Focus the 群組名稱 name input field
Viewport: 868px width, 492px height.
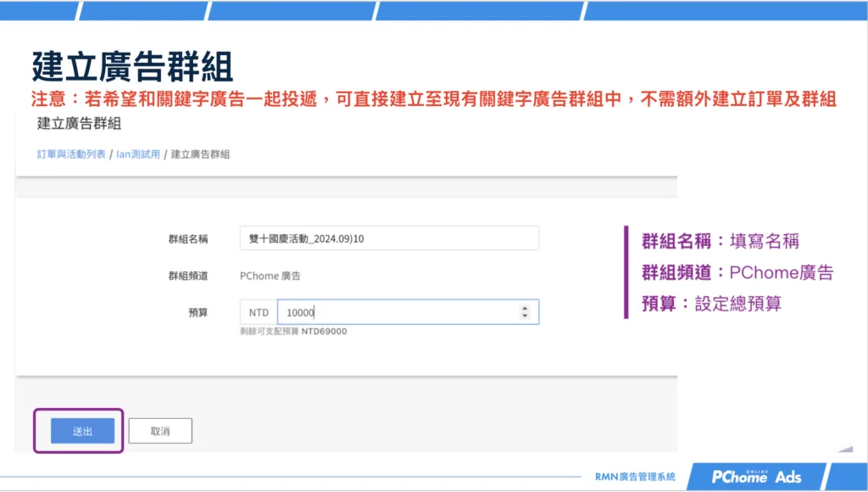coord(389,238)
